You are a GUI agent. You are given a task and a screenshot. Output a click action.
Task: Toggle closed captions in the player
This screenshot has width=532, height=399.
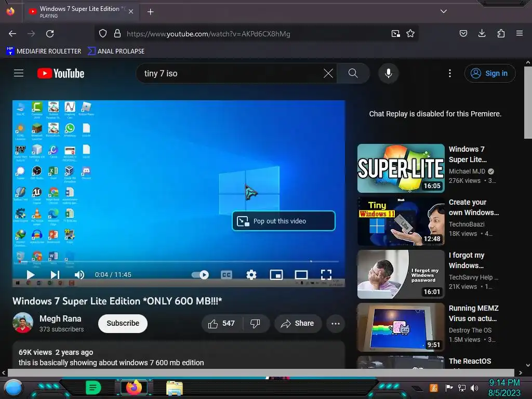227,275
